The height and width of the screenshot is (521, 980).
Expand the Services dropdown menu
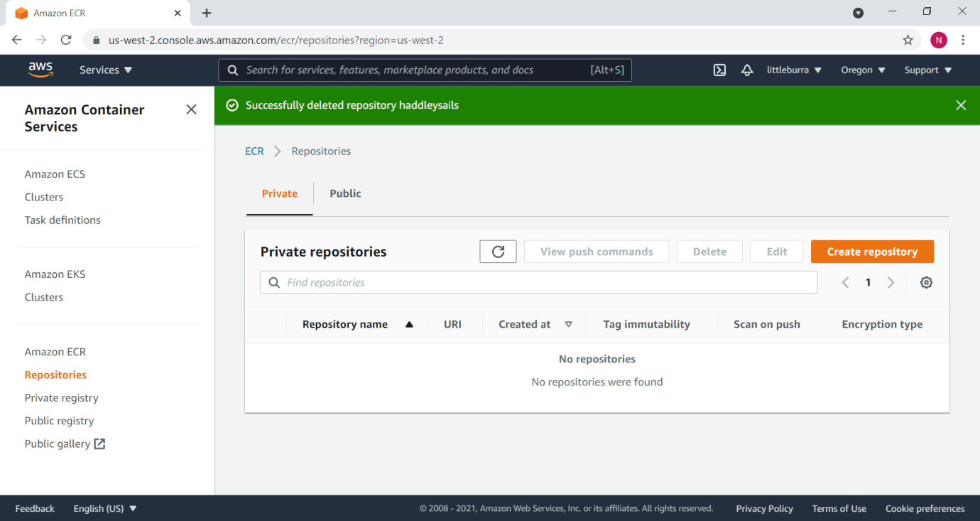tap(106, 70)
